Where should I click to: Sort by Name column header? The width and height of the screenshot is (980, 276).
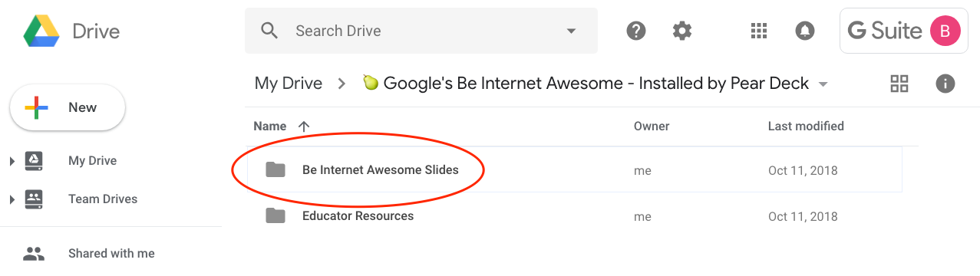(270, 127)
